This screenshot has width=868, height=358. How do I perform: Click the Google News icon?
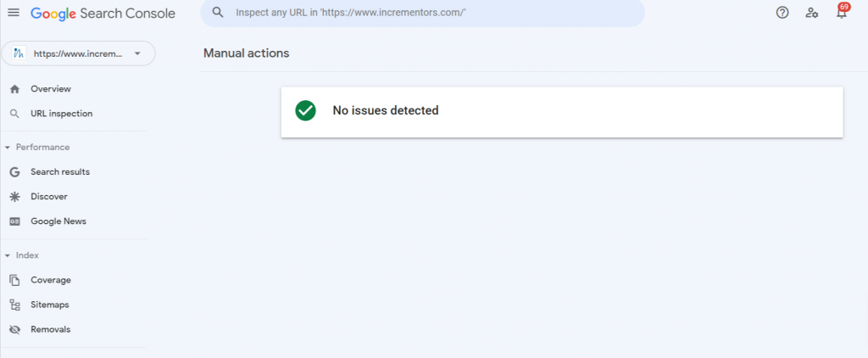(15, 221)
